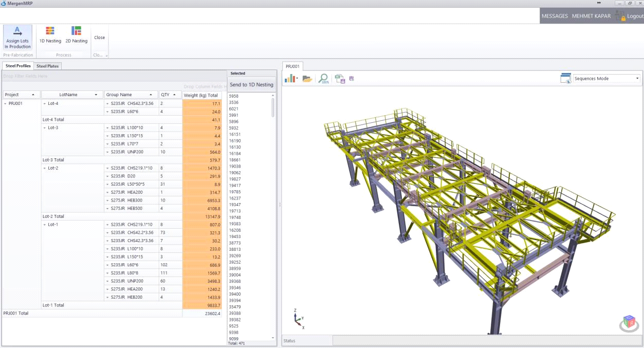Screen dimensions: 644x348
Task: Collapse the Lot-2 group row
Action: pos(44,168)
